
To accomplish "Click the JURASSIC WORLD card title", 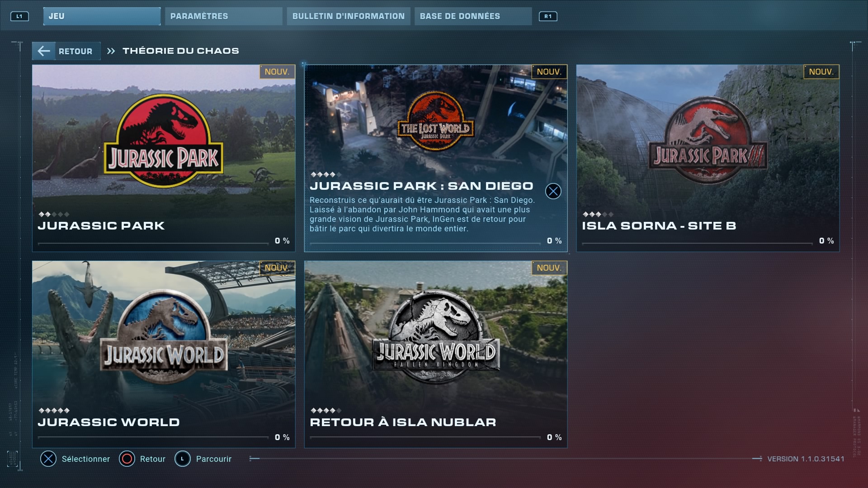I will tap(109, 422).
